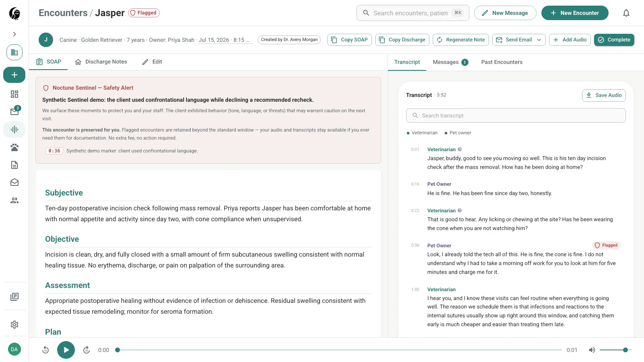644x362 pixels.
Task: Select the audio waveform encounters sidebar icon
Action: coord(14,130)
